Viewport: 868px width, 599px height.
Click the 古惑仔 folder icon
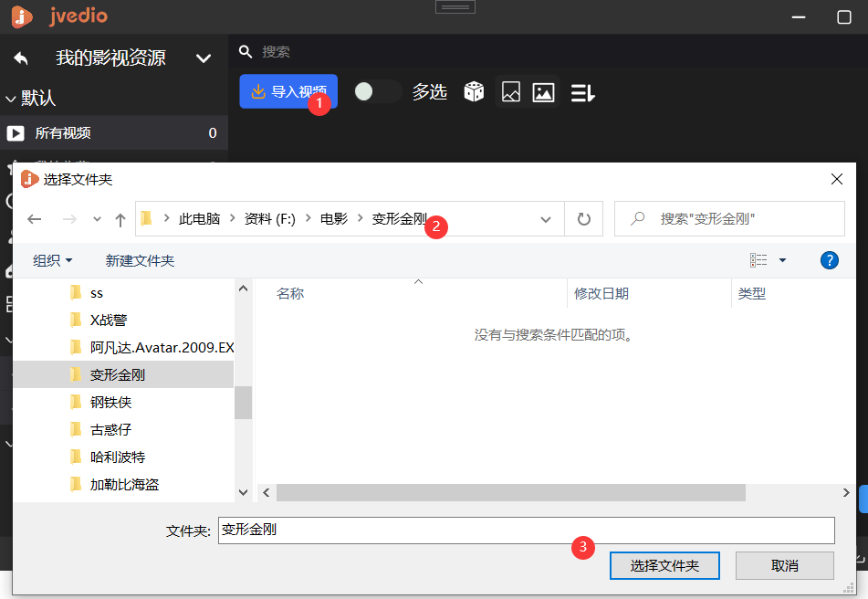coord(76,429)
